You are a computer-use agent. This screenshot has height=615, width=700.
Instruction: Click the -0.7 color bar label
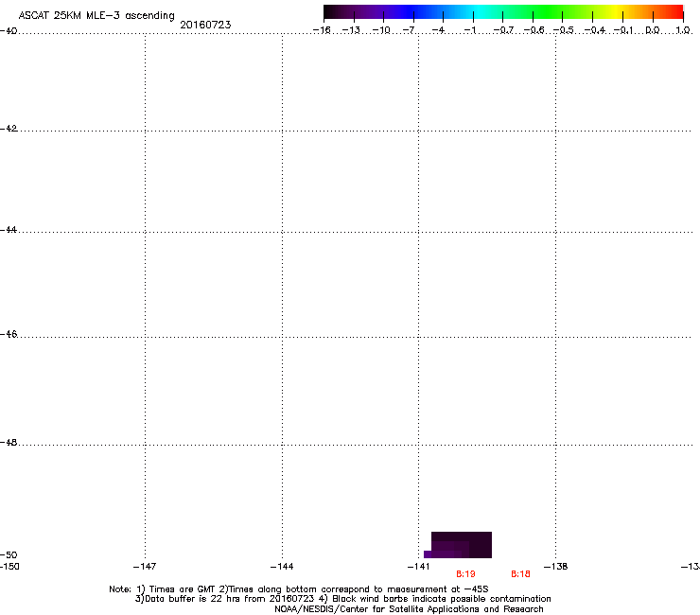tap(503, 30)
